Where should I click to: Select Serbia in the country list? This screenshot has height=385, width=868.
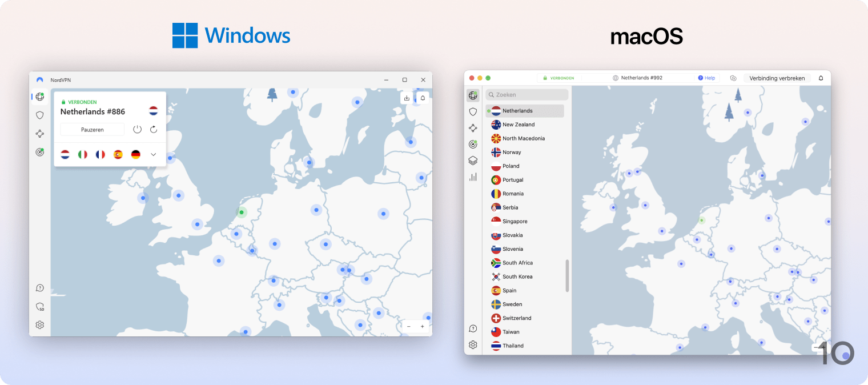525,207
